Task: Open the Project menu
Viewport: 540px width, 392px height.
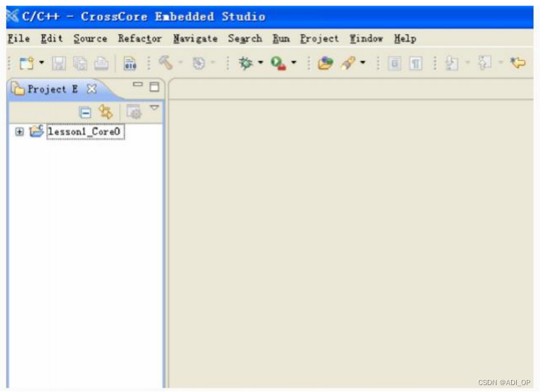Action: [x=319, y=38]
